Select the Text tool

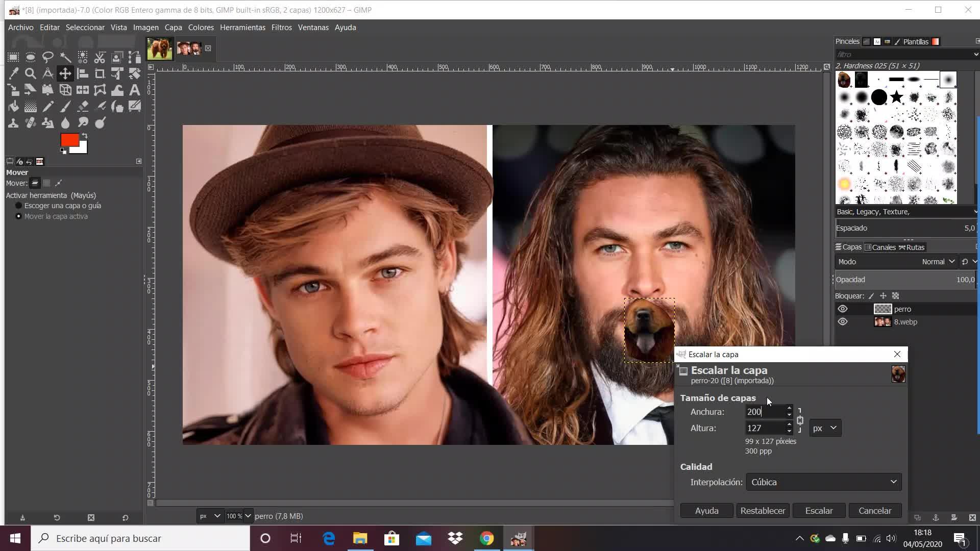(134, 90)
